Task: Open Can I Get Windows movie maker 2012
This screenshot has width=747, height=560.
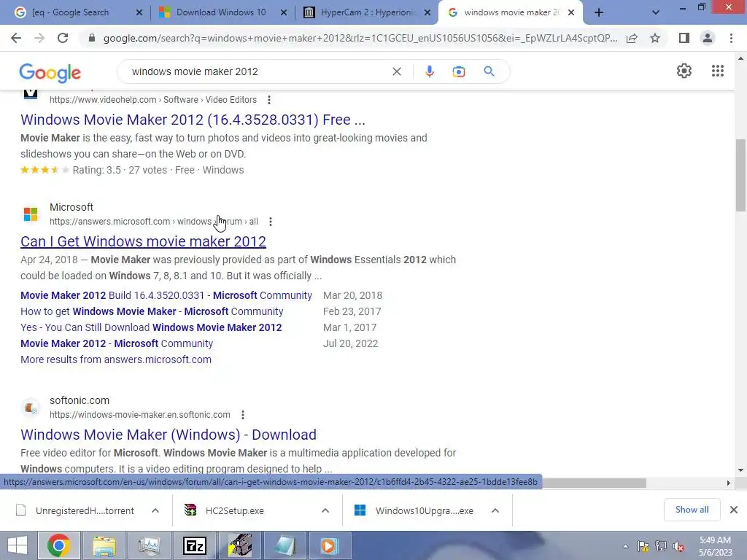Action: tap(144, 241)
